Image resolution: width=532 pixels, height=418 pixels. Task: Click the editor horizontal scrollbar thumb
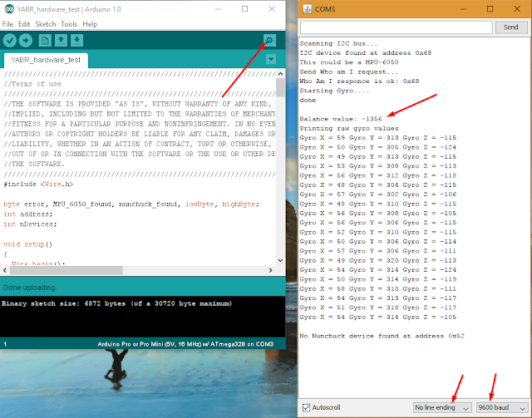click(x=66, y=270)
